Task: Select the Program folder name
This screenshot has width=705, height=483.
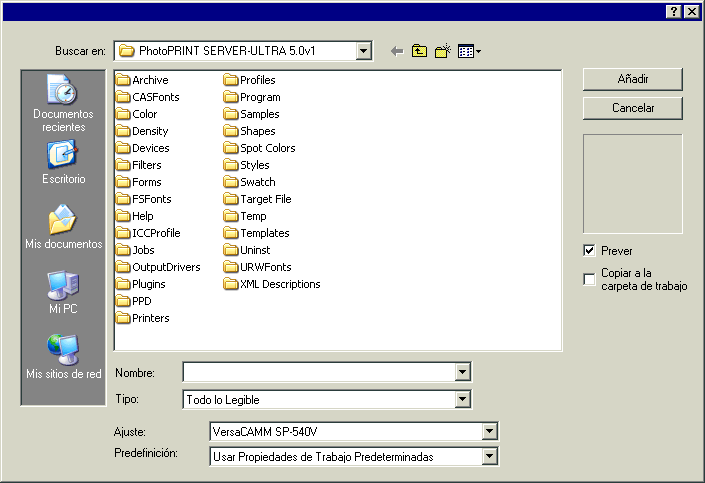Action: coord(260,97)
